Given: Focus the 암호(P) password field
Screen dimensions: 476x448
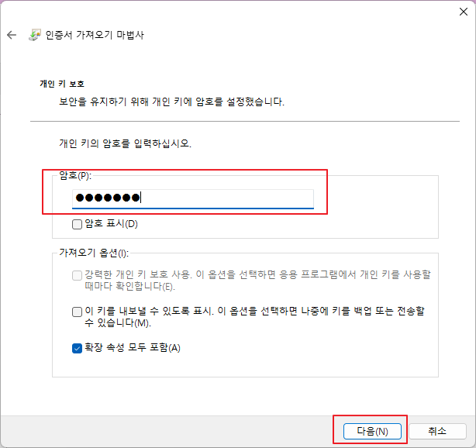Looking at the screenshot, I should tap(193, 198).
